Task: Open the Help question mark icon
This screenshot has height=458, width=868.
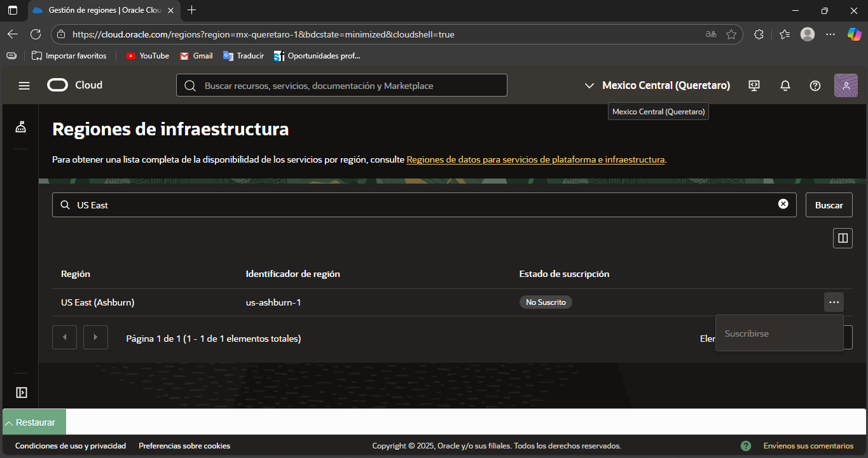Action: pos(815,85)
